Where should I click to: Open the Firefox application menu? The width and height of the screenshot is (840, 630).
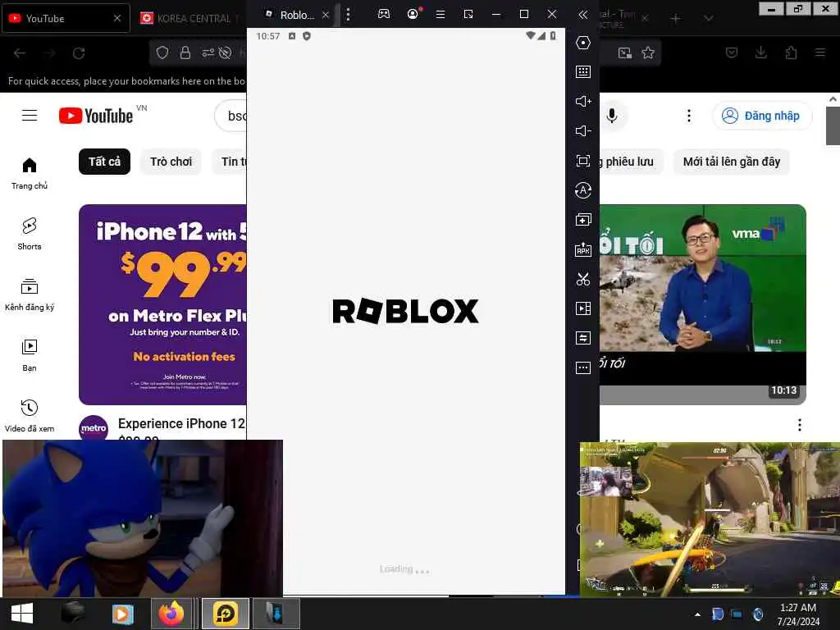tap(820, 52)
